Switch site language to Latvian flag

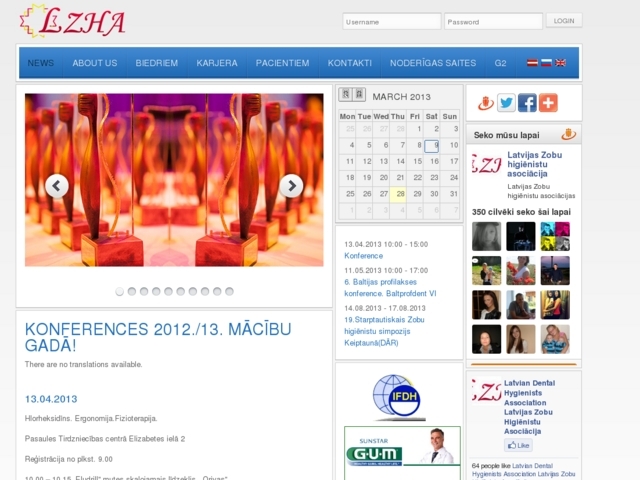pyautogui.click(x=532, y=63)
